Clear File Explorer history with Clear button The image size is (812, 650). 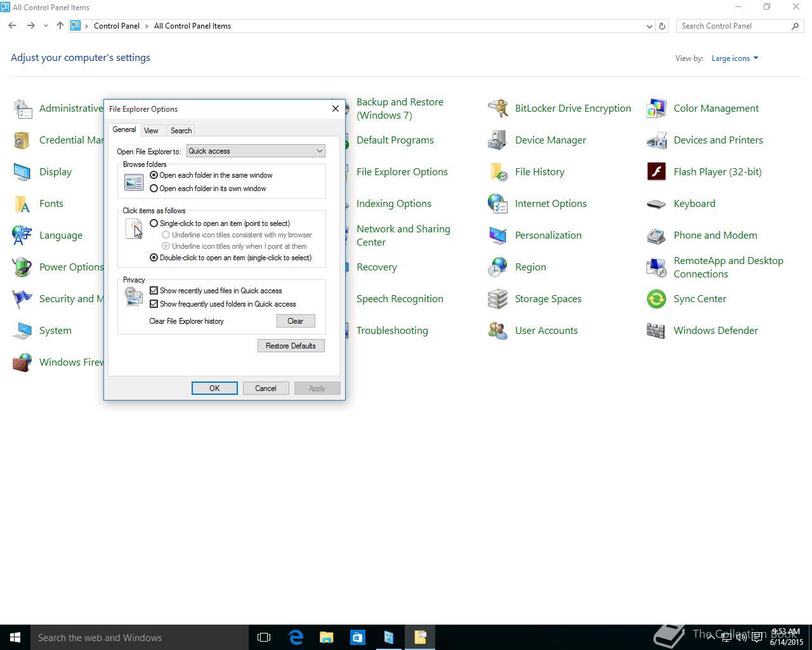(296, 321)
